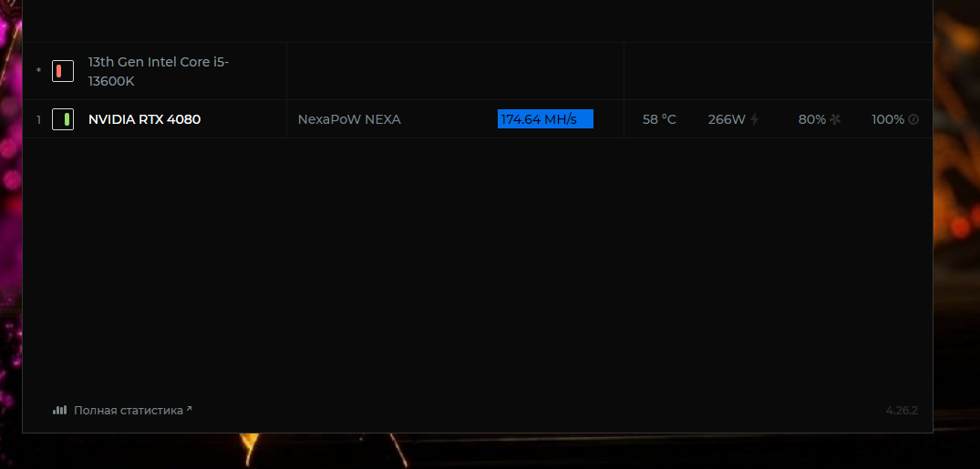Image resolution: width=980 pixels, height=469 pixels.
Task: Click the asterisk marker of the CPU row
Action: [x=39, y=70]
